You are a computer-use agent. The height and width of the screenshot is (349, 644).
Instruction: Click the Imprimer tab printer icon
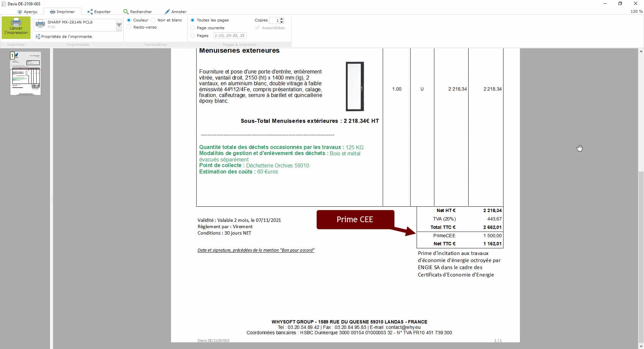53,12
